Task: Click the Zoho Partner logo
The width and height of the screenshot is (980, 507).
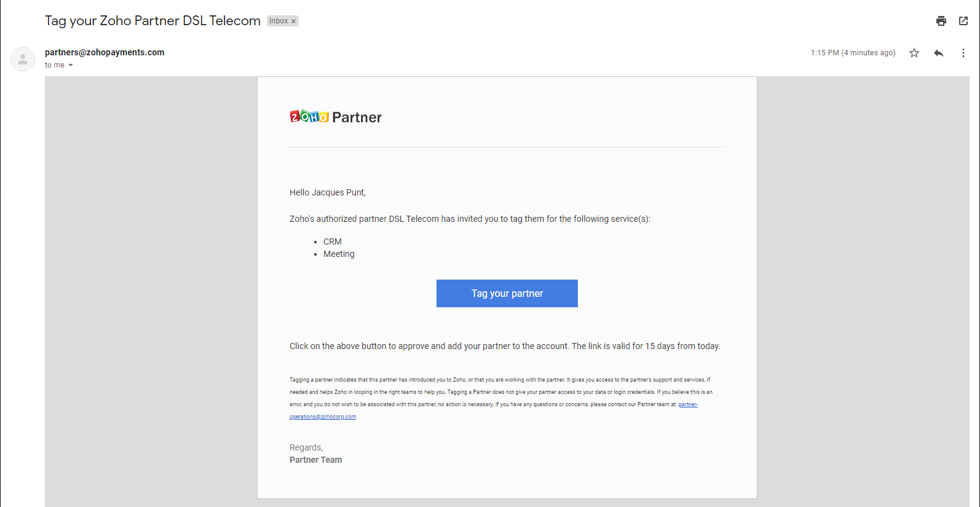Action: (x=336, y=117)
